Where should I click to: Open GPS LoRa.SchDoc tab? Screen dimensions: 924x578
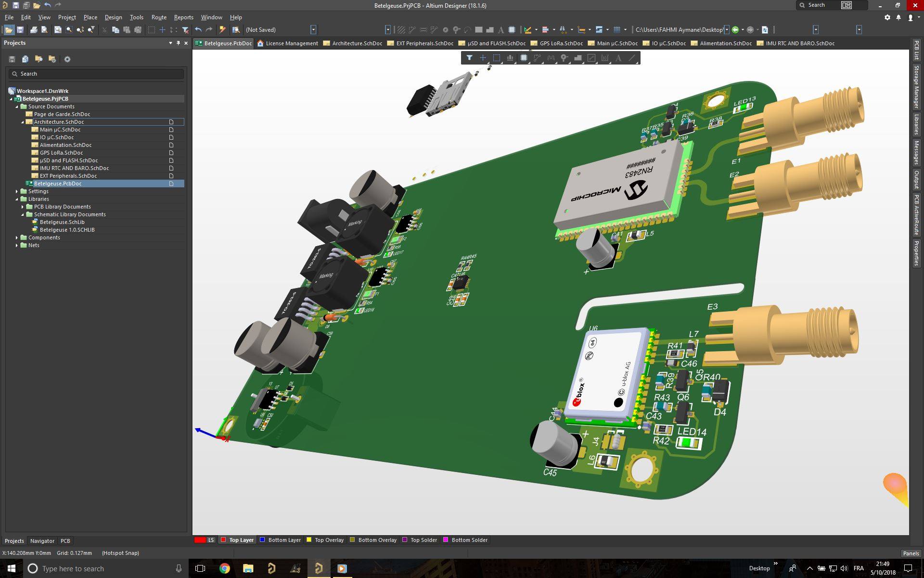[558, 43]
